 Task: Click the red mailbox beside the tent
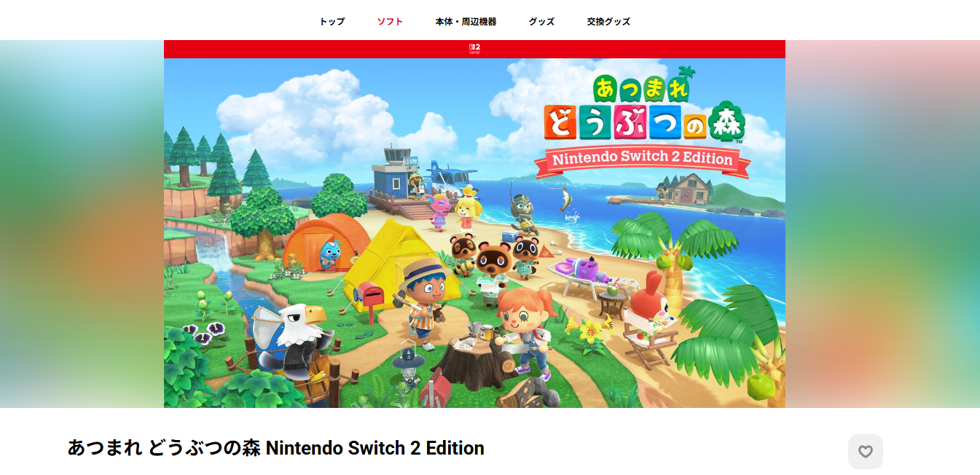[372, 301]
